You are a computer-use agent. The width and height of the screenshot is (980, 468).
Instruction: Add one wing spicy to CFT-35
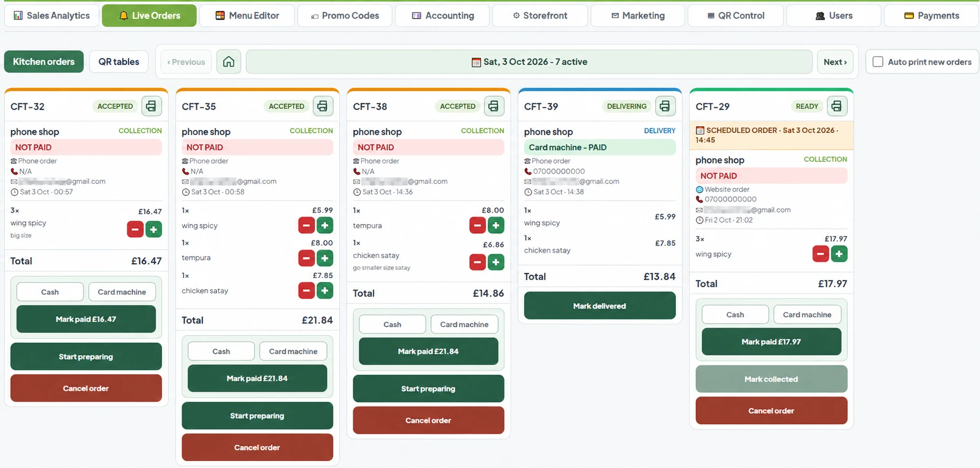(x=325, y=225)
